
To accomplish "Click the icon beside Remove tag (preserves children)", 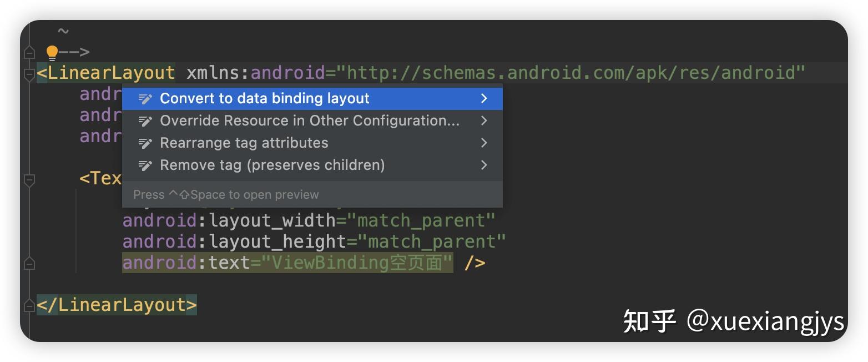I will pos(145,165).
